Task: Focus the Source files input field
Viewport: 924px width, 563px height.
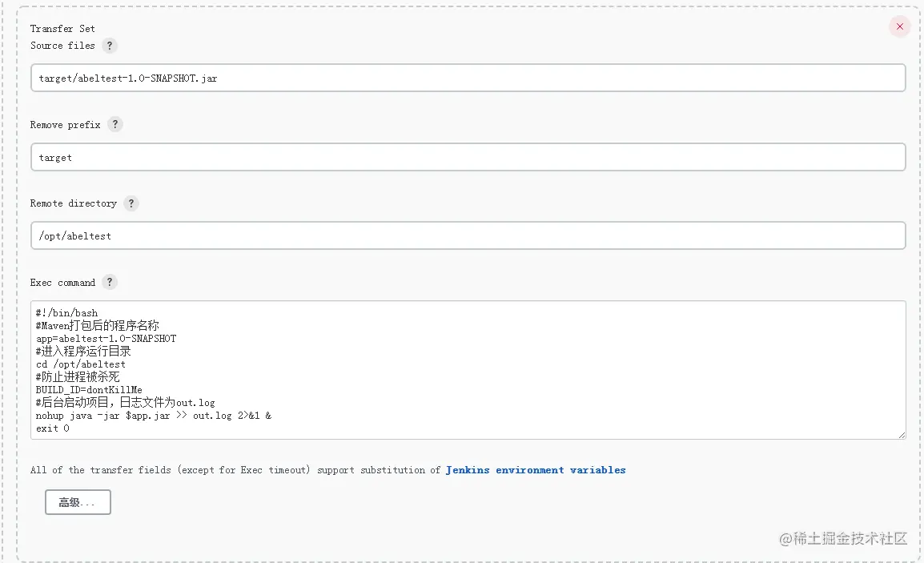Action: [x=468, y=78]
